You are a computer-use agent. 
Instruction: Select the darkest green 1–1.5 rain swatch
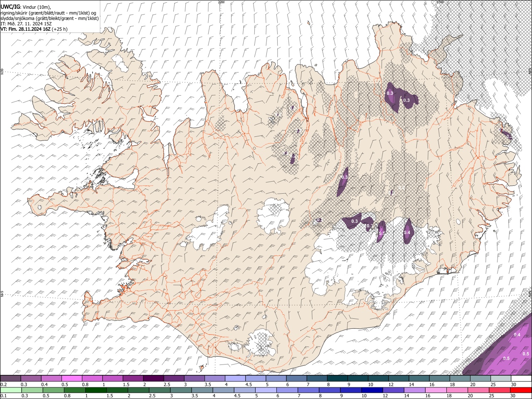tap(96, 390)
